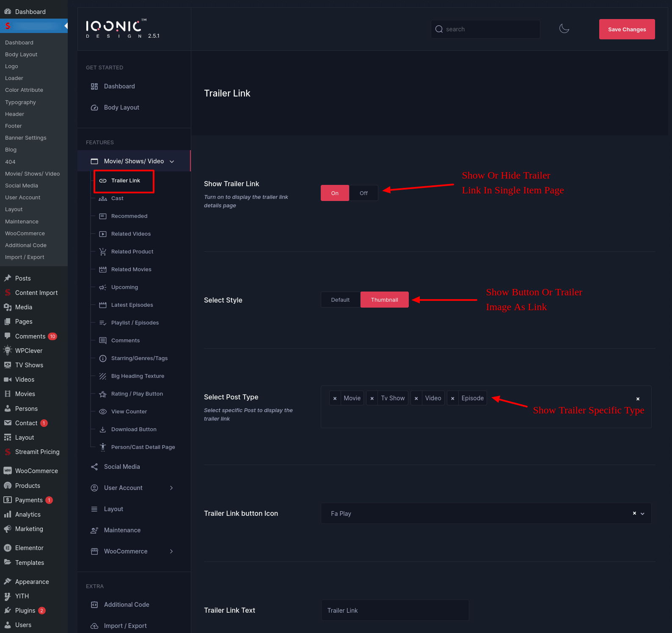Click the search input field

tap(485, 29)
